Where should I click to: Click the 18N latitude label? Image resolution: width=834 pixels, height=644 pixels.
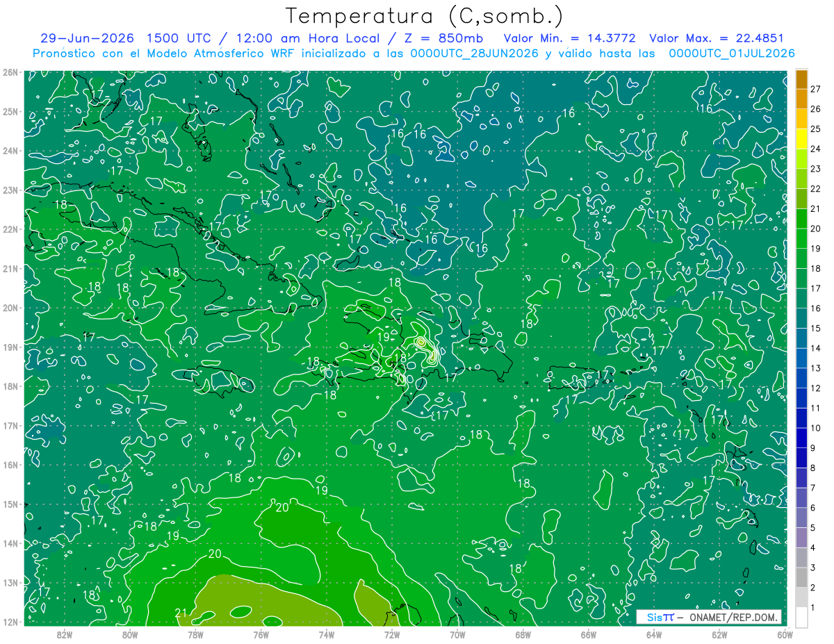coord(10,386)
